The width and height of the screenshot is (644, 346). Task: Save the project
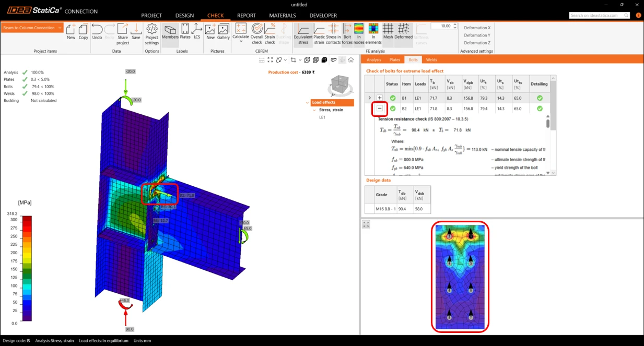coord(136,31)
